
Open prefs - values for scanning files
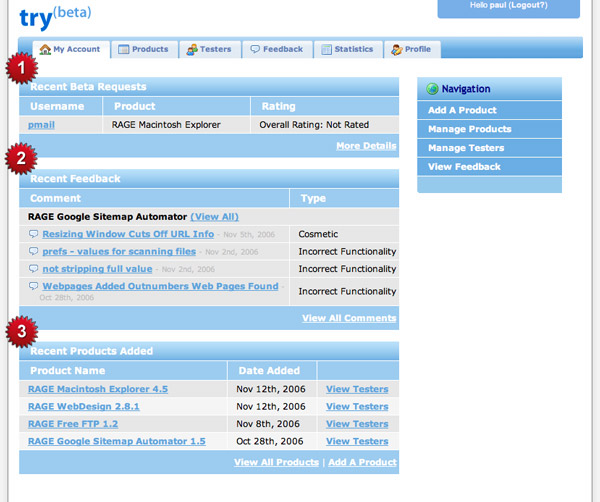pyautogui.click(x=119, y=251)
